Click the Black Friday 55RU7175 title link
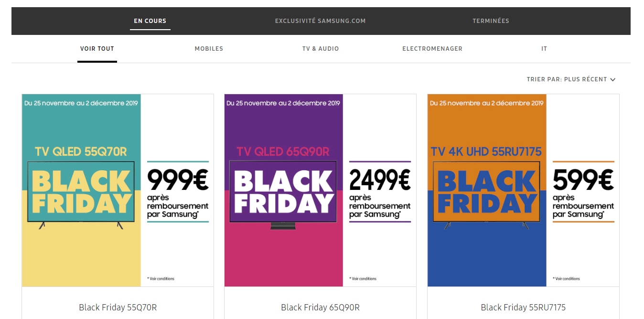This screenshot has width=644, height=319. (523, 308)
